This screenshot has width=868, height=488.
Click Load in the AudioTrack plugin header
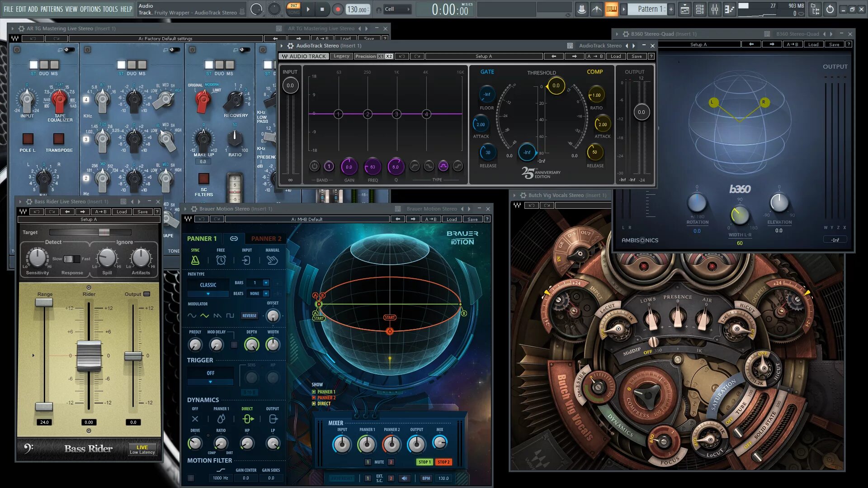(x=616, y=56)
